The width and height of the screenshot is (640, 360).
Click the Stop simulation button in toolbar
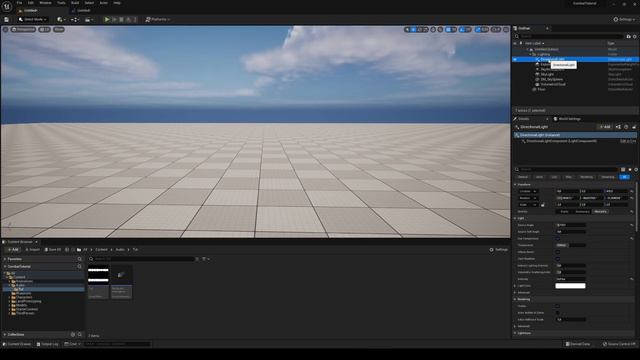click(x=121, y=20)
